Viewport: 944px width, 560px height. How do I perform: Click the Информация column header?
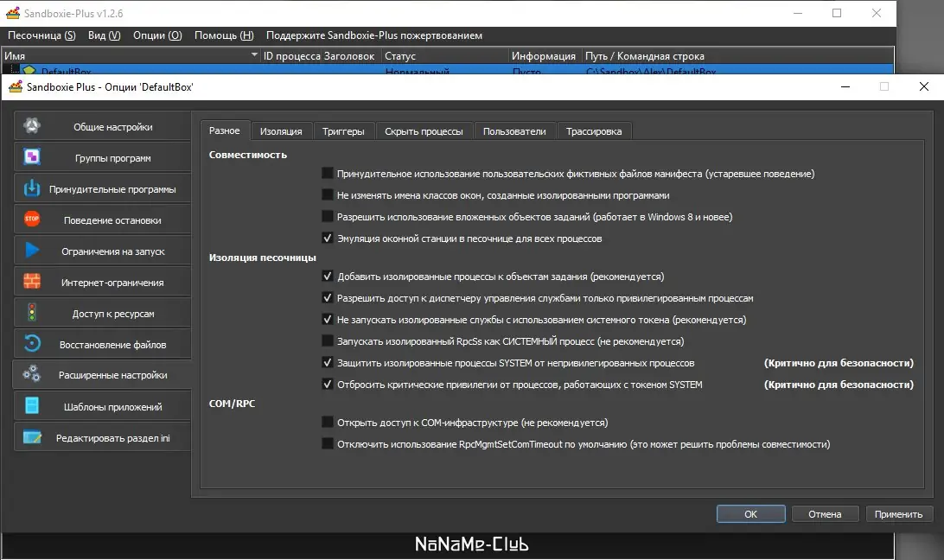point(544,56)
